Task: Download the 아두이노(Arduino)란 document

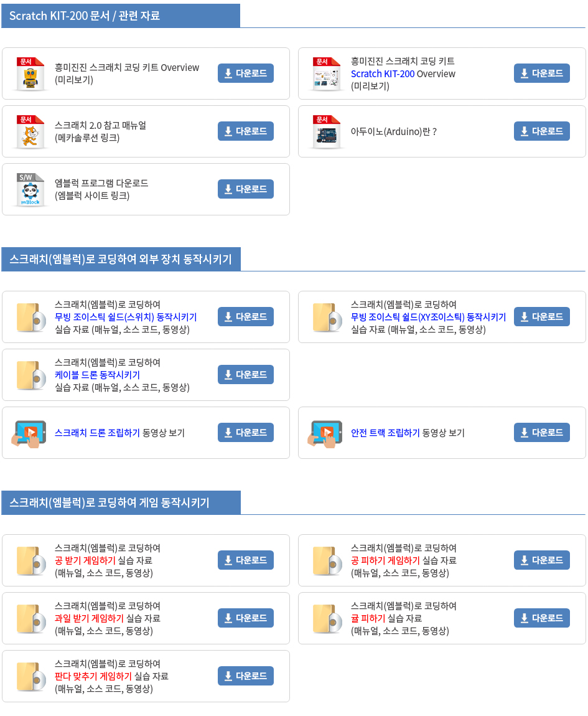Action: (x=542, y=131)
